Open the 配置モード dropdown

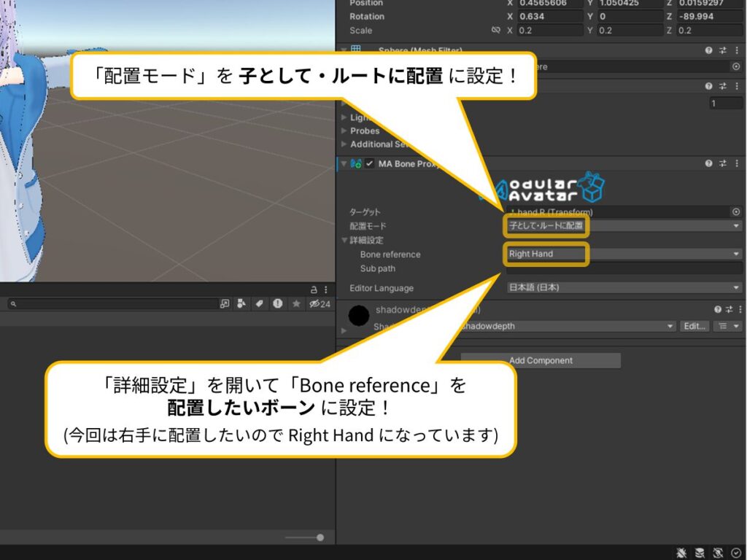click(x=624, y=226)
